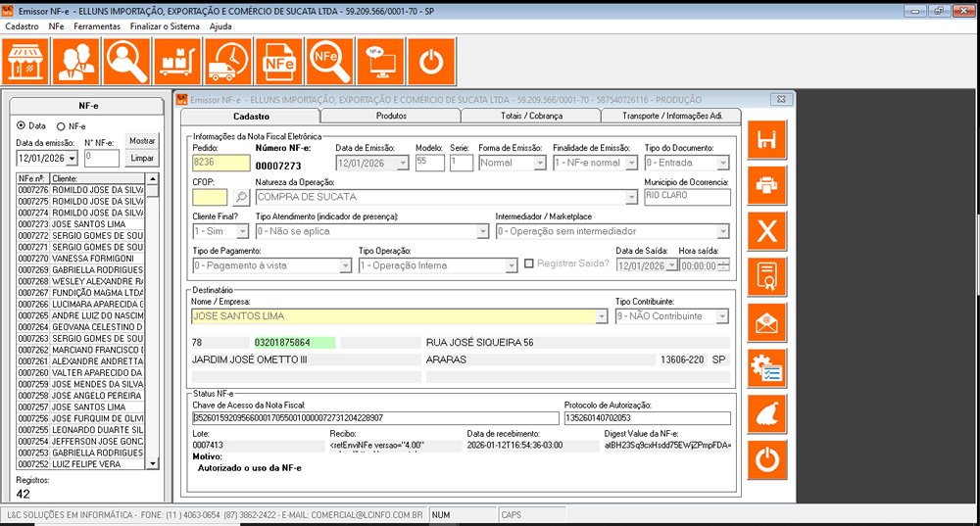This screenshot has height=526, width=980.
Task: Expand the Natureza da Operação dropdown
Action: [x=630, y=197]
